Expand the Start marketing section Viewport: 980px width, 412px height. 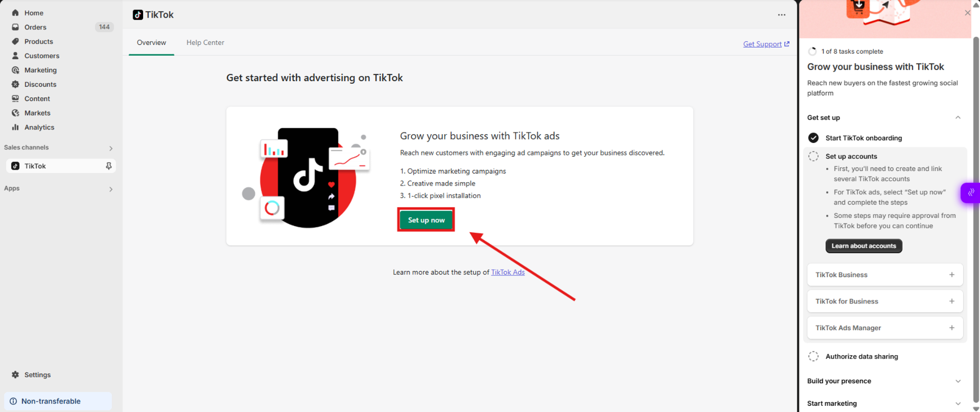(958, 404)
